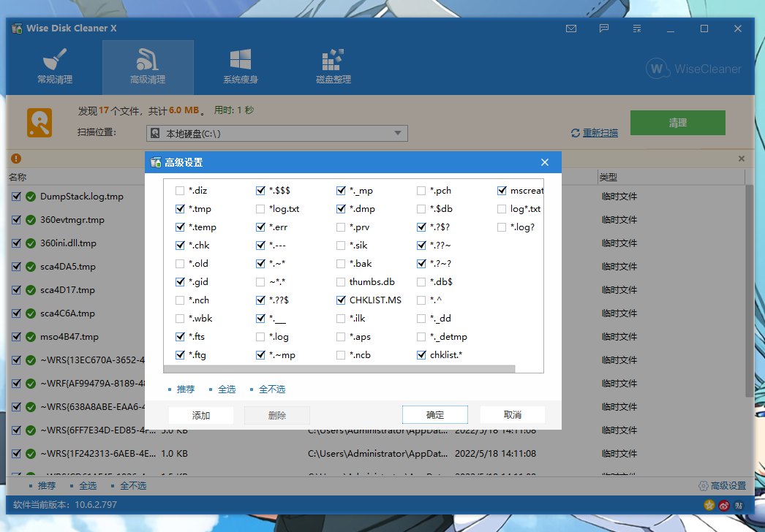Image resolution: width=765 pixels, height=532 pixels.
Task: Click the refresh icon beside 重新扫描
Action: (x=576, y=133)
